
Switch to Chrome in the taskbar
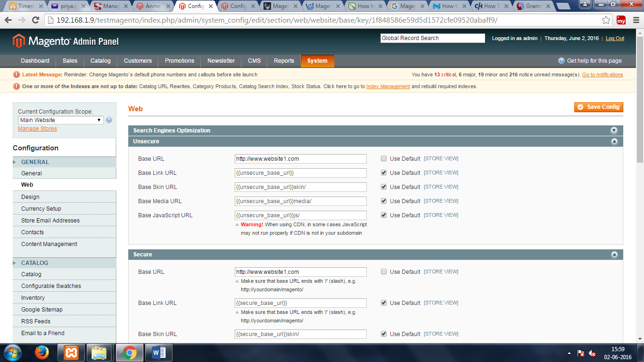[x=129, y=353]
